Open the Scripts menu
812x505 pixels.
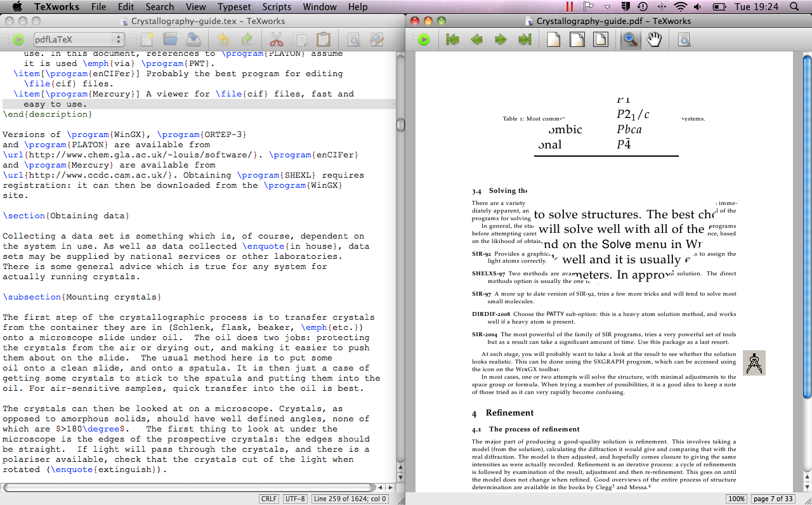pos(277,7)
